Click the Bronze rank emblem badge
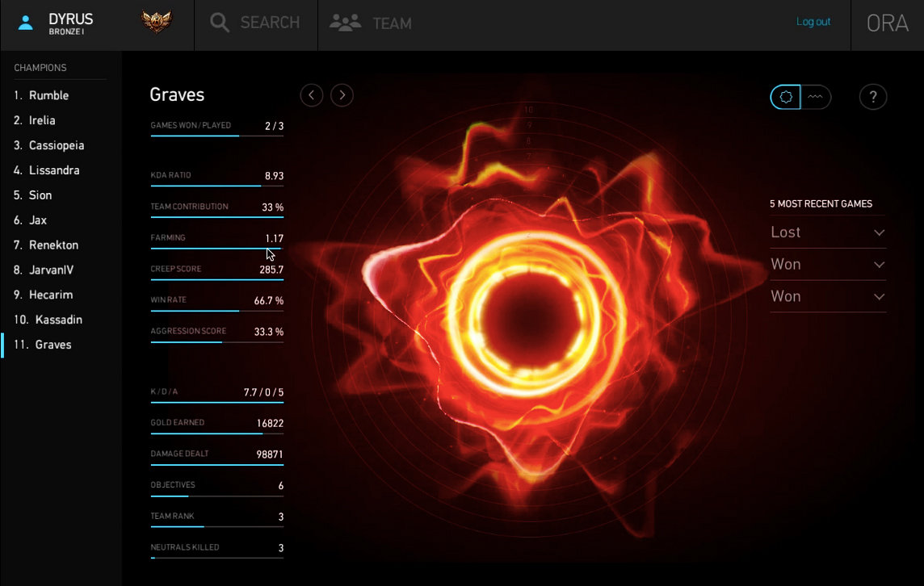This screenshot has height=586, width=924. point(157,23)
